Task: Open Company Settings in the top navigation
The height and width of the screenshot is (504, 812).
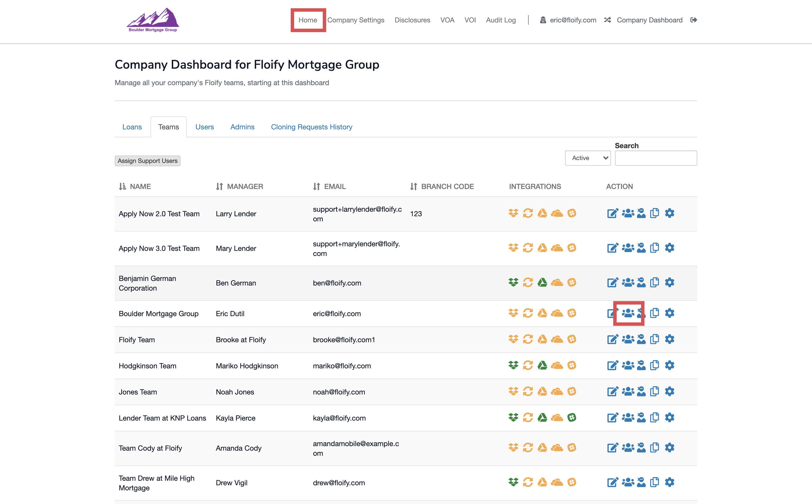Action: [x=355, y=20]
